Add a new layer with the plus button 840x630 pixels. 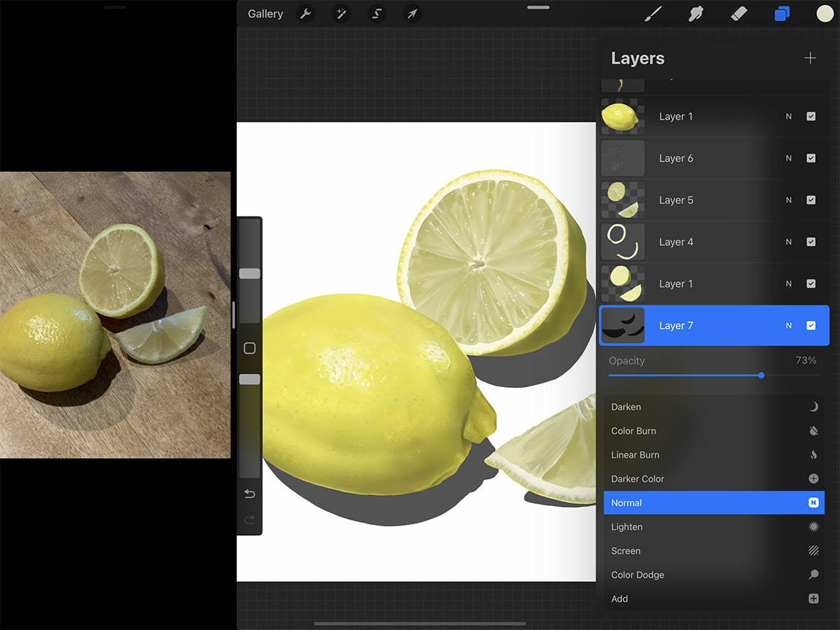810,58
